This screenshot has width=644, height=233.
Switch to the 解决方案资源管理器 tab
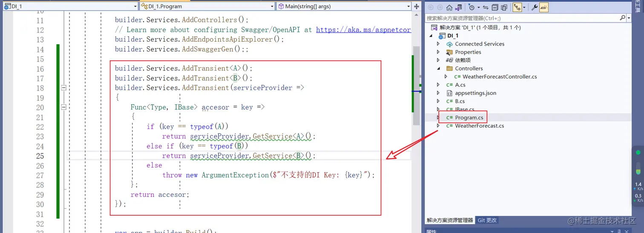point(450,220)
